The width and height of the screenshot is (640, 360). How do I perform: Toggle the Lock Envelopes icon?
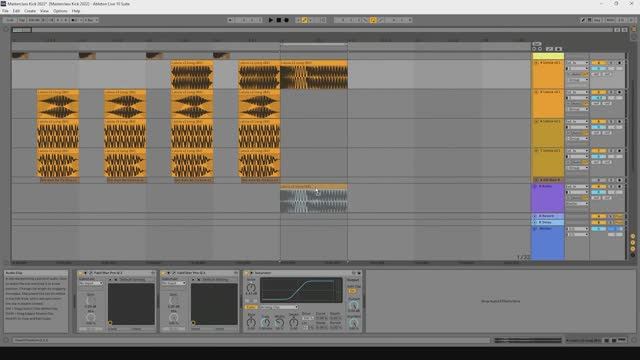coord(558,49)
